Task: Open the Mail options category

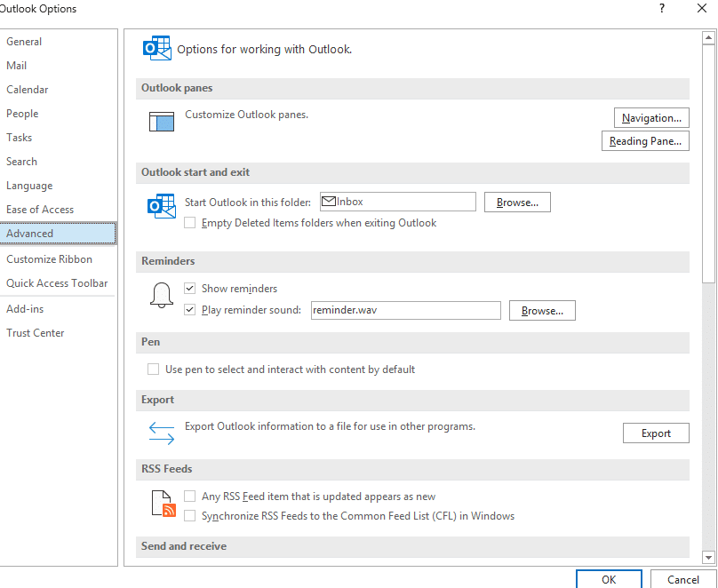Action: pyautogui.click(x=17, y=66)
